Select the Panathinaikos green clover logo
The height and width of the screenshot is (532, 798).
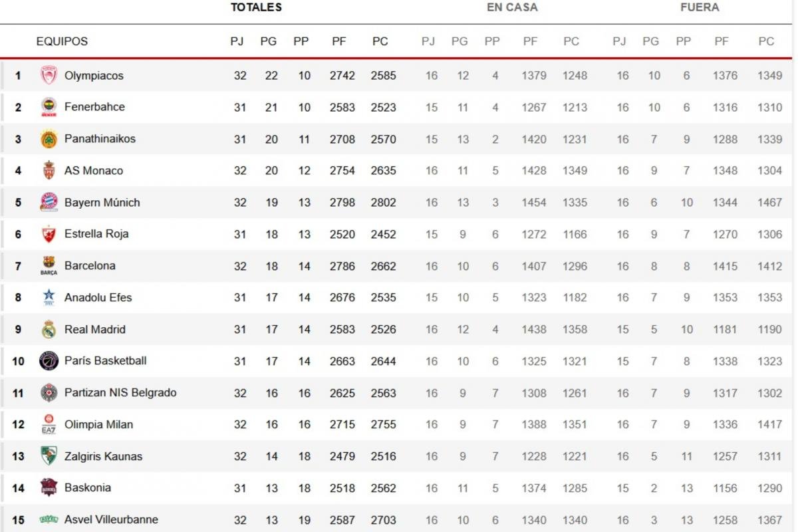[49, 139]
